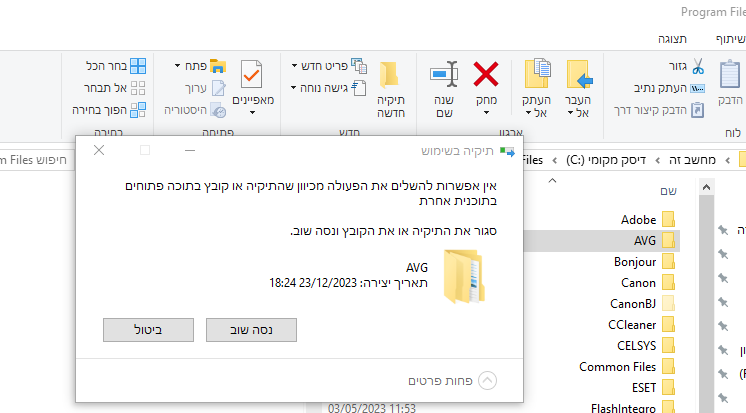Viewport: 746px width, 413px height.
Task: Click breadcrumb chevron after Local Disk (C:)
Action: tap(555, 160)
